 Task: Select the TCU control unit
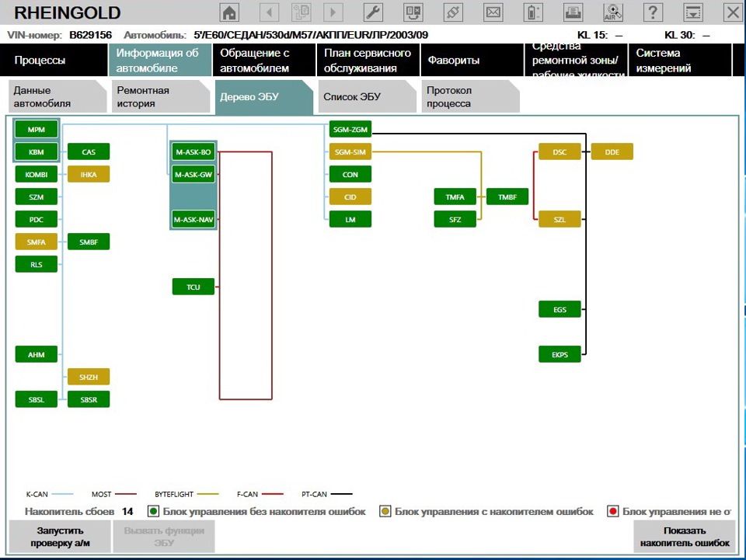[193, 287]
